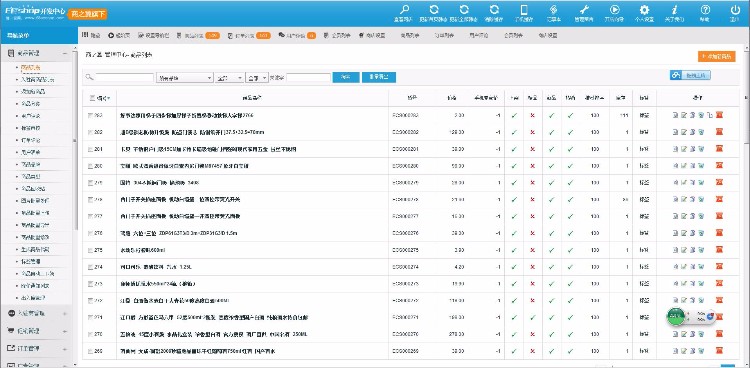
Task: Click the middle of the three refresh icons
Action: 464,10
